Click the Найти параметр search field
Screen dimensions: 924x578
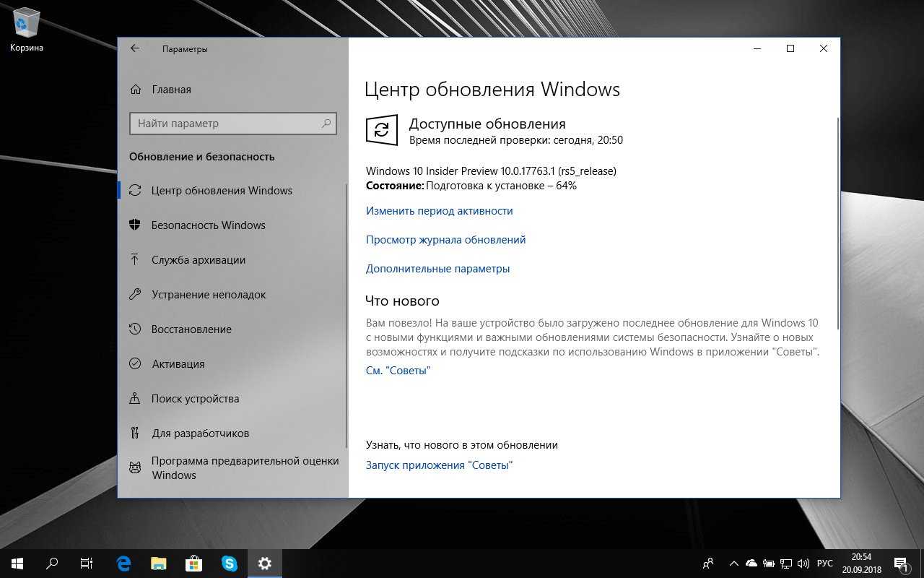coord(232,124)
